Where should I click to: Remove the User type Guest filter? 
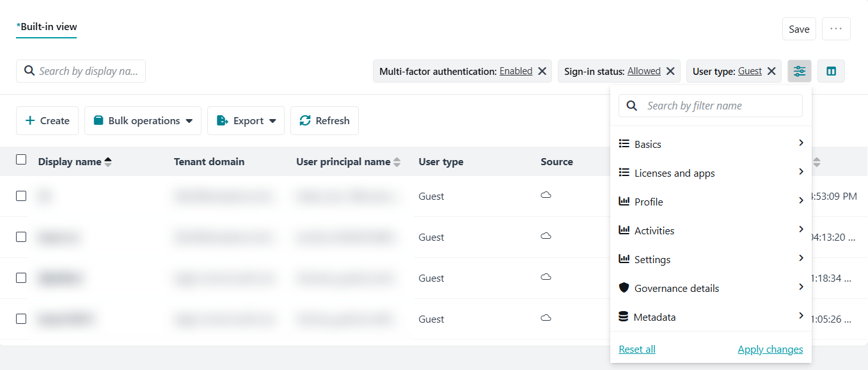click(x=771, y=71)
